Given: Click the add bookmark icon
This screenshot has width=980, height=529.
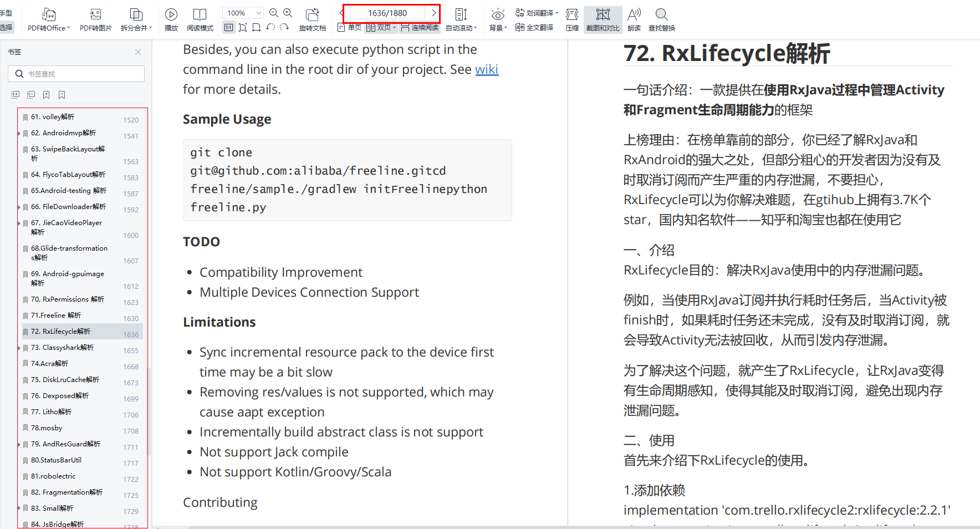Looking at the screenshot, I should pos(47,95).
